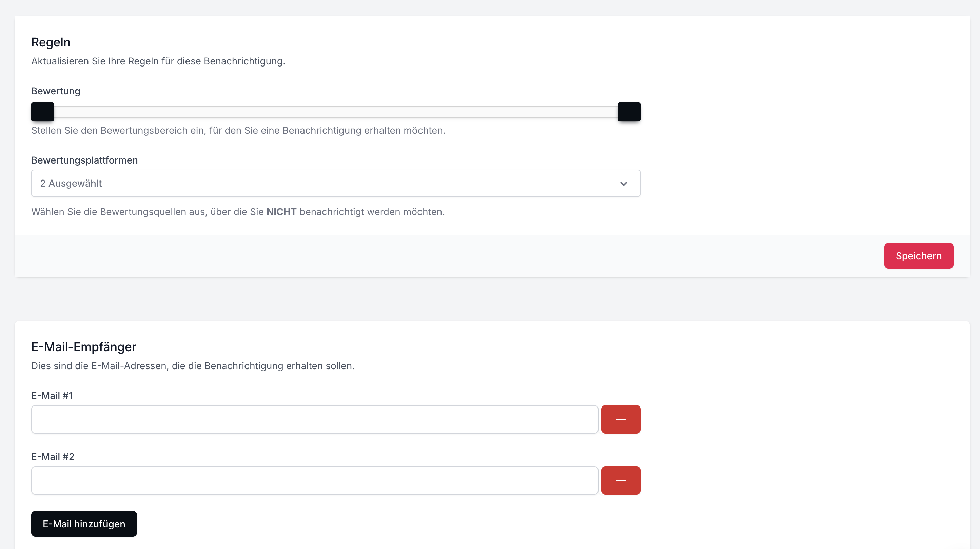Viewport: 980px width, 549px height.
Task: Click the 'E-Mail #1' field label
Action: pos(52,396)
